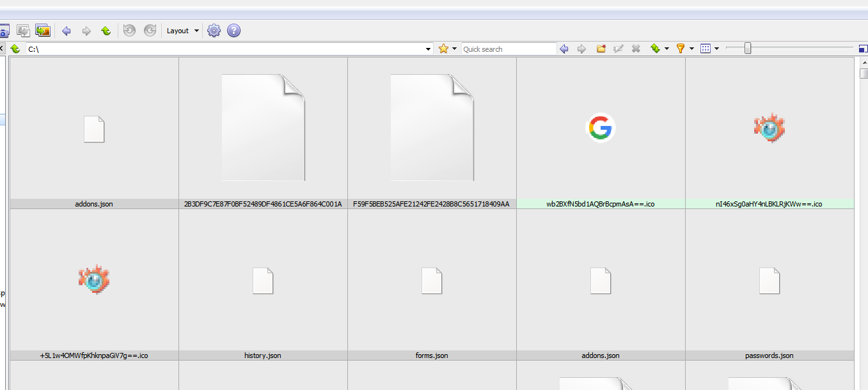Select the forms.json file label
The width and height of the screenshot is (868, 390).
coord(432,355)
